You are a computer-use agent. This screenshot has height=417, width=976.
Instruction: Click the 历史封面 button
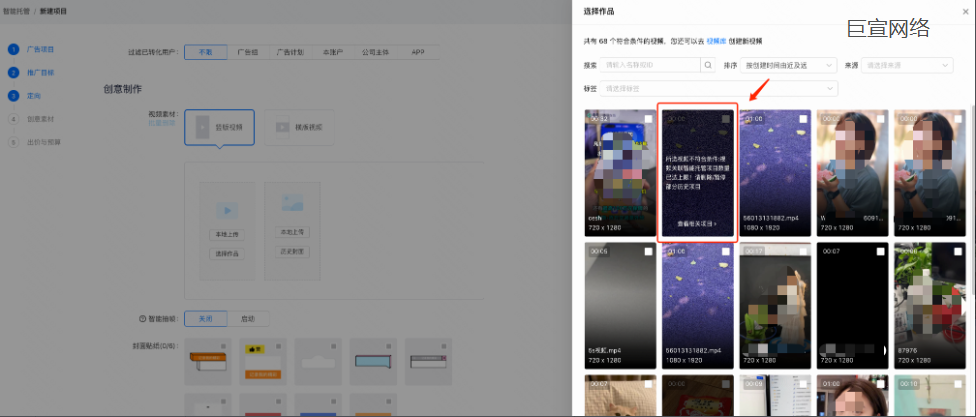292,252
